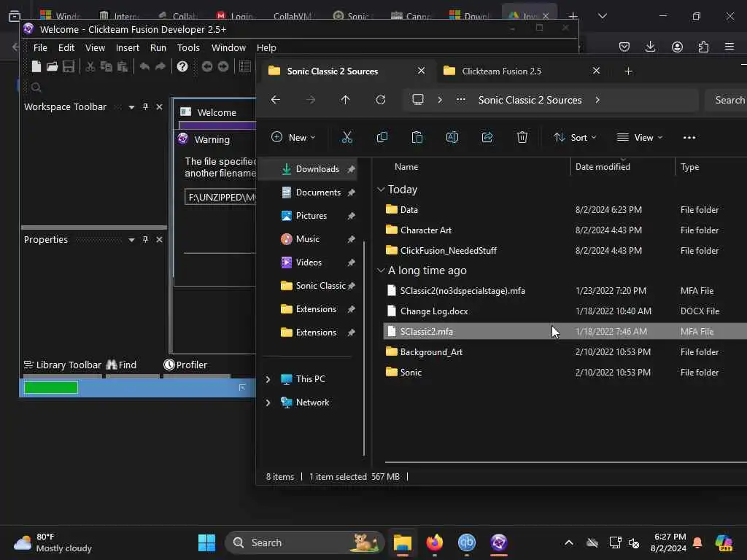Viewport: 747px width, 560px height.
Task: Open the New dropdown in Explorer
Action: click(293, 138)
